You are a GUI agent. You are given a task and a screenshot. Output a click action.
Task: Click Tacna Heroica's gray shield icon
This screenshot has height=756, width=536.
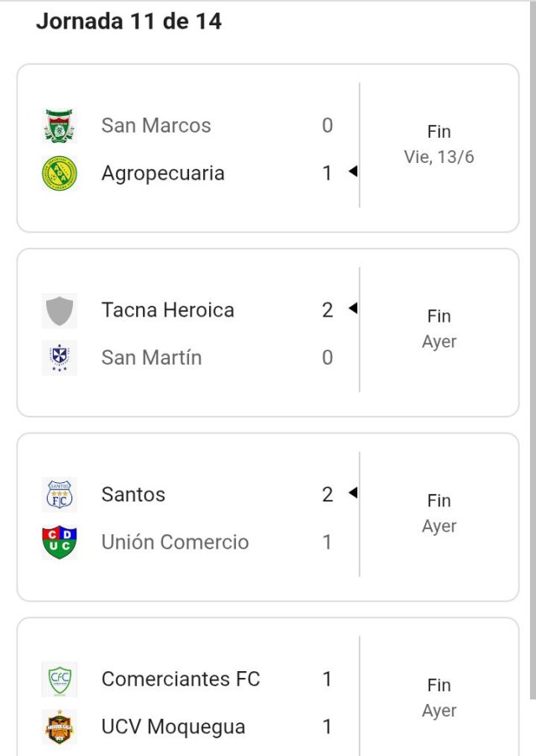59,311
